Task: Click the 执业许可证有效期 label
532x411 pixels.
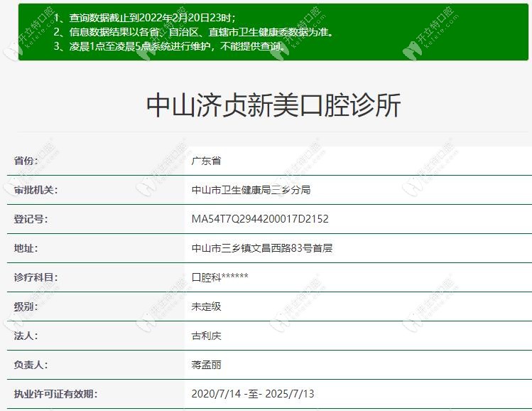Action: 56,395
